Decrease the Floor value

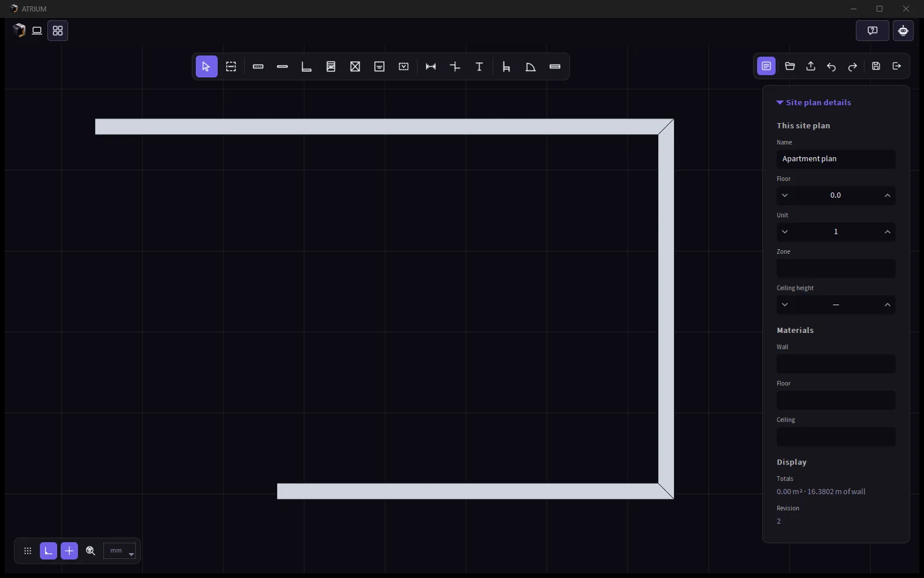coord(785,195)
